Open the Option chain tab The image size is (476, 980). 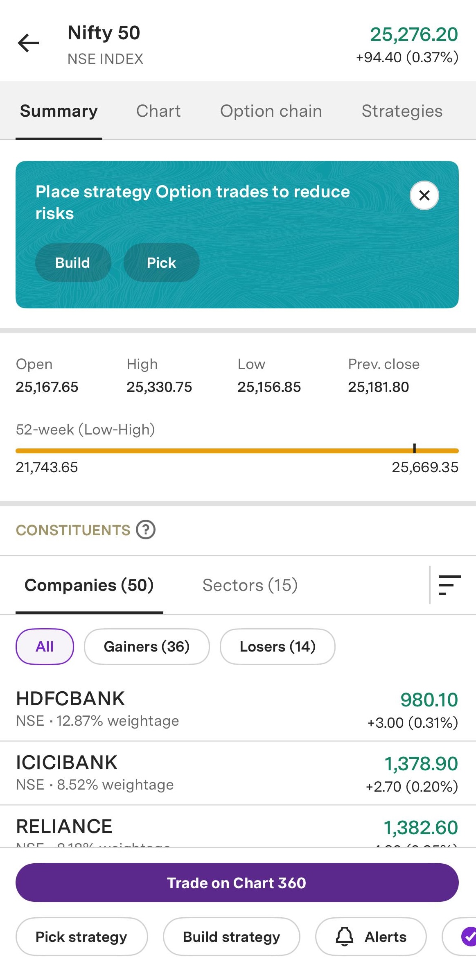(x=271, y=111)
